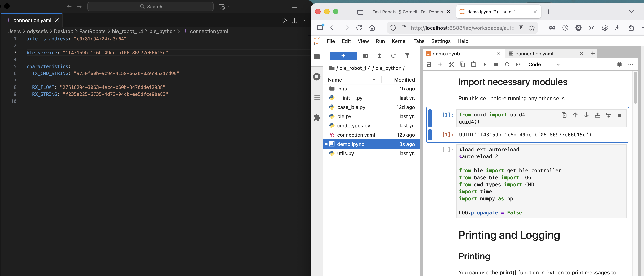Screen dimensions: 644x276
Task: Open the Kernel menu
Action: (399, 41)
